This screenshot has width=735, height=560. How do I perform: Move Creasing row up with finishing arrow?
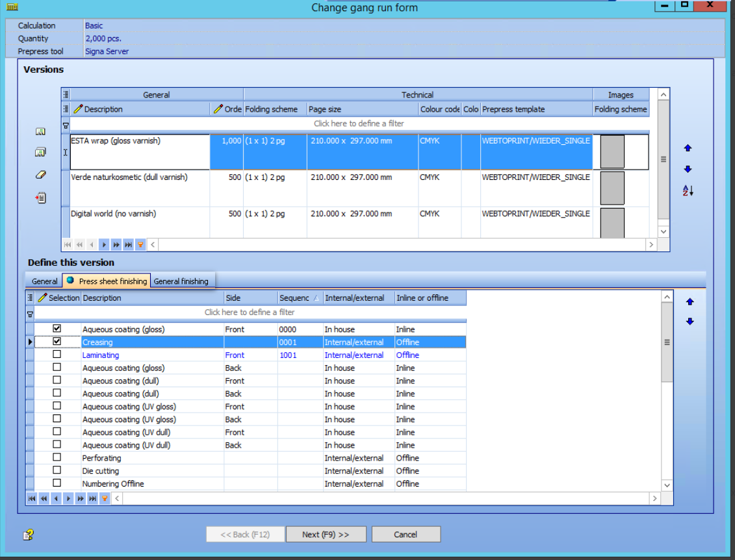click(x=690, y=302)
